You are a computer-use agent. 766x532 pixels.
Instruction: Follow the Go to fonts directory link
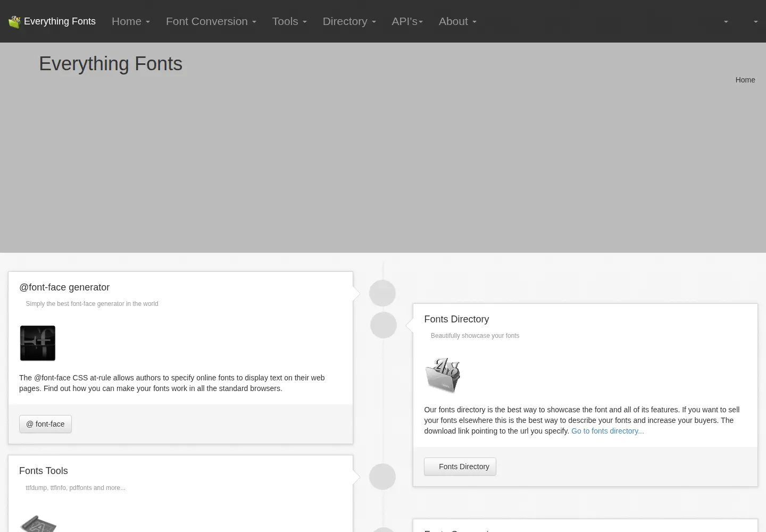click(607, 431)
